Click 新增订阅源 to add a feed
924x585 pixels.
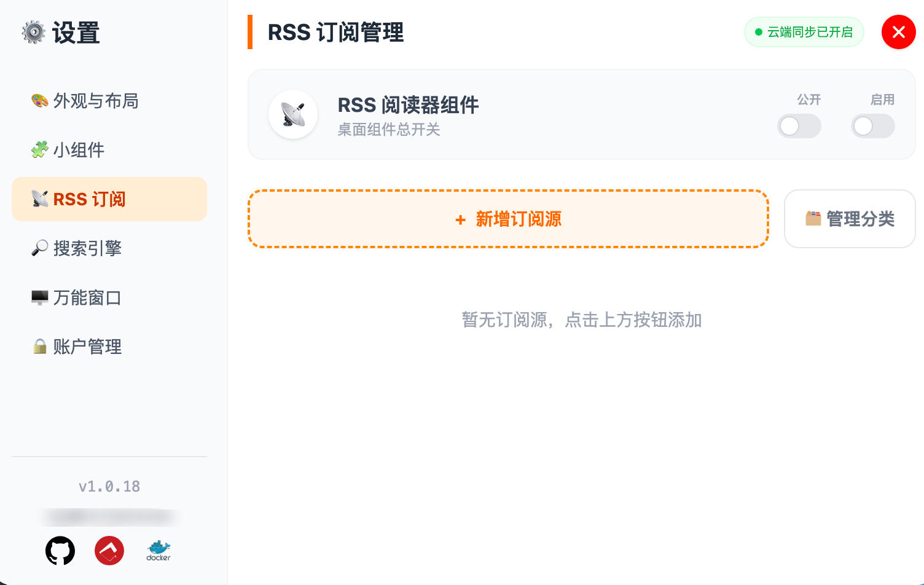click(x=508, y=219)
